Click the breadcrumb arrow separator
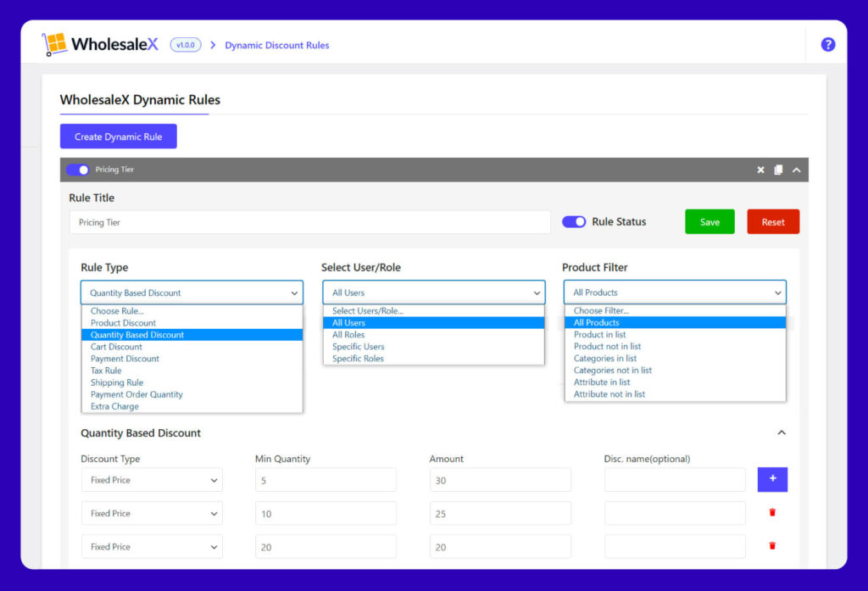 (x=213, y=45)
